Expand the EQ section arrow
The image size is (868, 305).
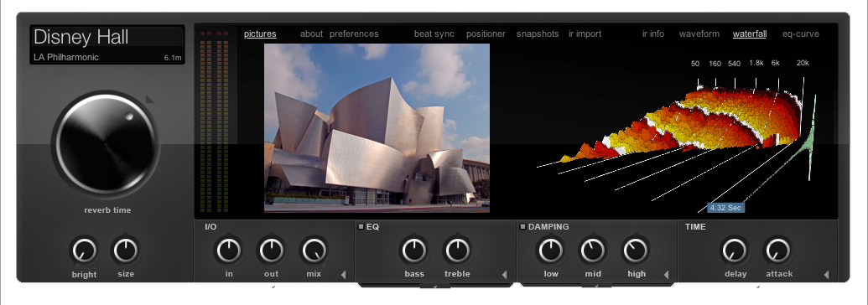(504, 275)
